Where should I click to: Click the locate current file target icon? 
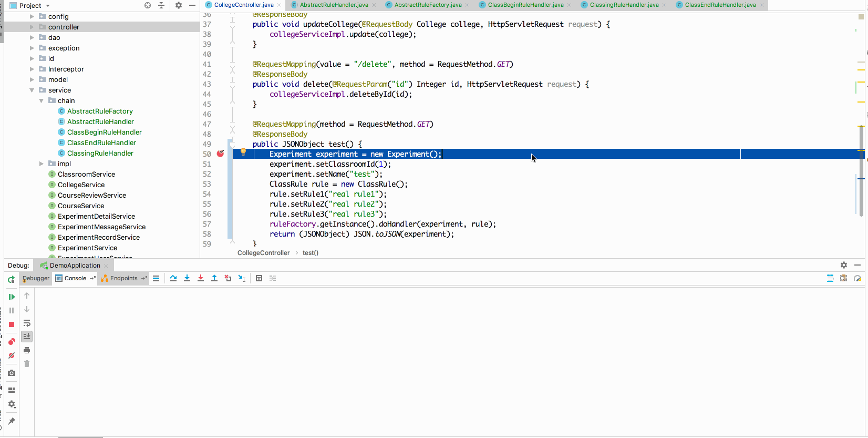(x=148, y=5)
